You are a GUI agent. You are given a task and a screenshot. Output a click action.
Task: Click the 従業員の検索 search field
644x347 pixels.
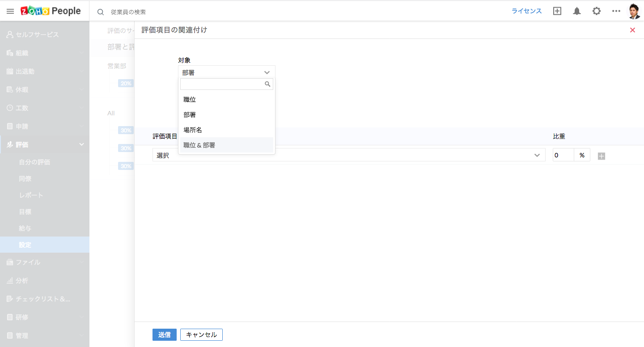point(128,12)
